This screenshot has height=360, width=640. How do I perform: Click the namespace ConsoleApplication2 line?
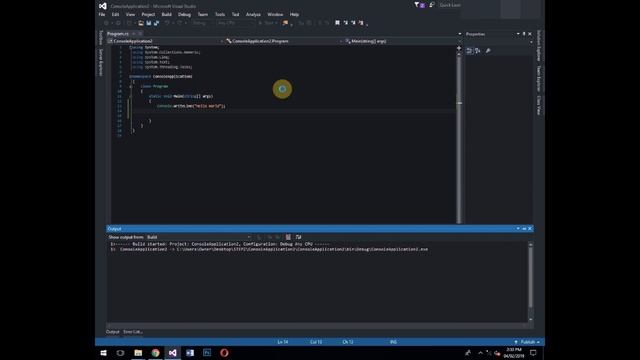pyautogui.click(x=160, y=76)
